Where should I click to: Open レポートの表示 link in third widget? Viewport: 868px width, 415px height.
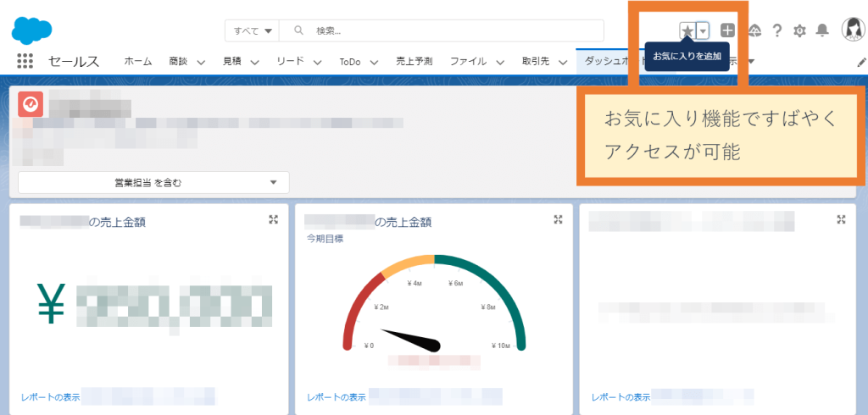point(620,397)
